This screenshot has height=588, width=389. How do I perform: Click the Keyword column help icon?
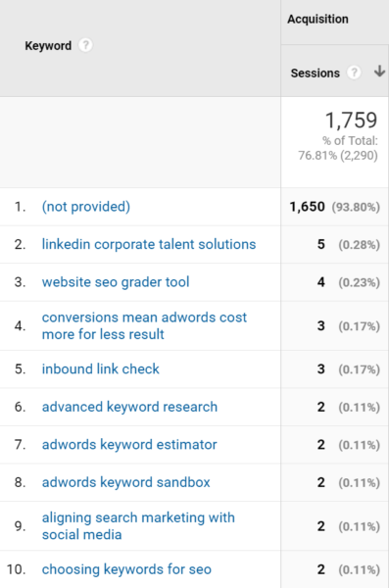(85, 45)
